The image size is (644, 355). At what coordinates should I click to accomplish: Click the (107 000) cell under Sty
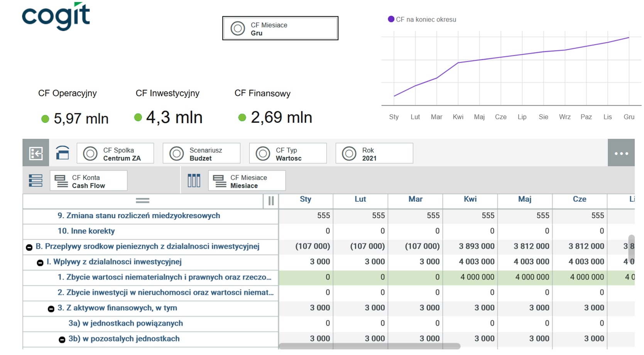click(x=306, y=246)
